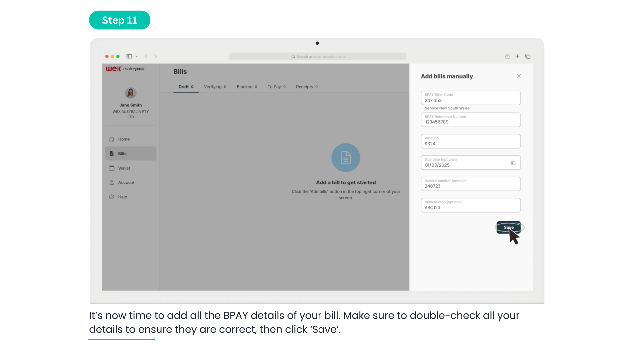Focus the Amount input field
This screenshot has width=639, height=364.
tap(470, 141)
